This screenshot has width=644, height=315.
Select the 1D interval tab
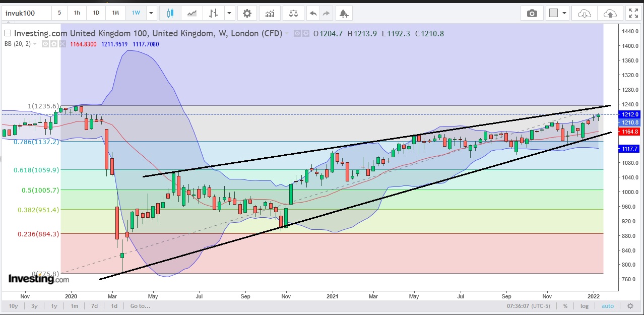tap(96, 13)
